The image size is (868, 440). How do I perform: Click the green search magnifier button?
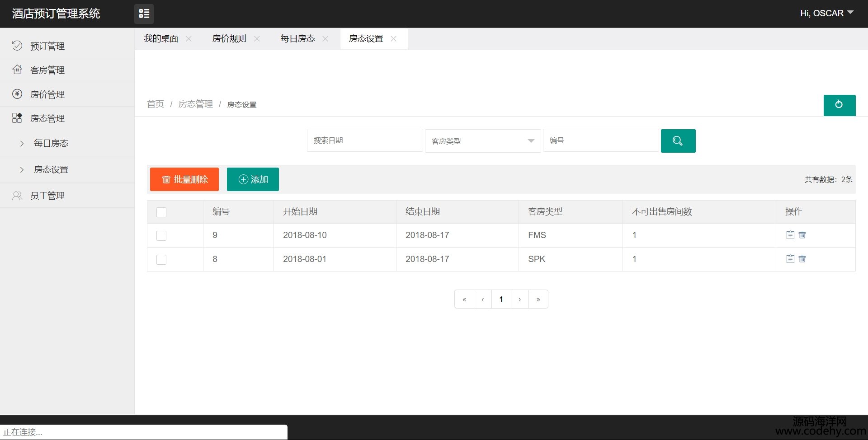(678, 141)
